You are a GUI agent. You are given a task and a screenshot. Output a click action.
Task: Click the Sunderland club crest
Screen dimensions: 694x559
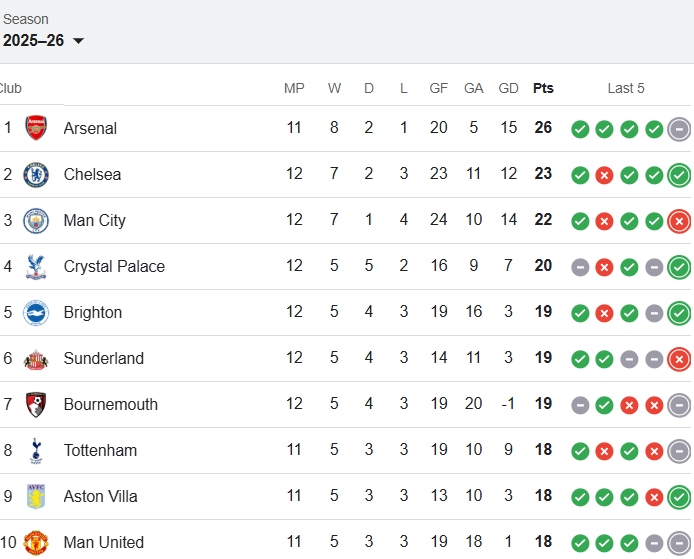tap(36, 358)
